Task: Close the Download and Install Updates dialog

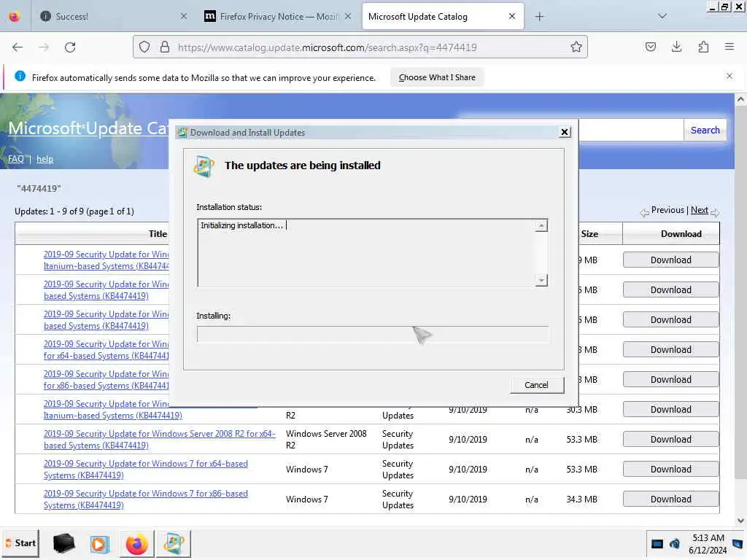Action: pos(565,133)
